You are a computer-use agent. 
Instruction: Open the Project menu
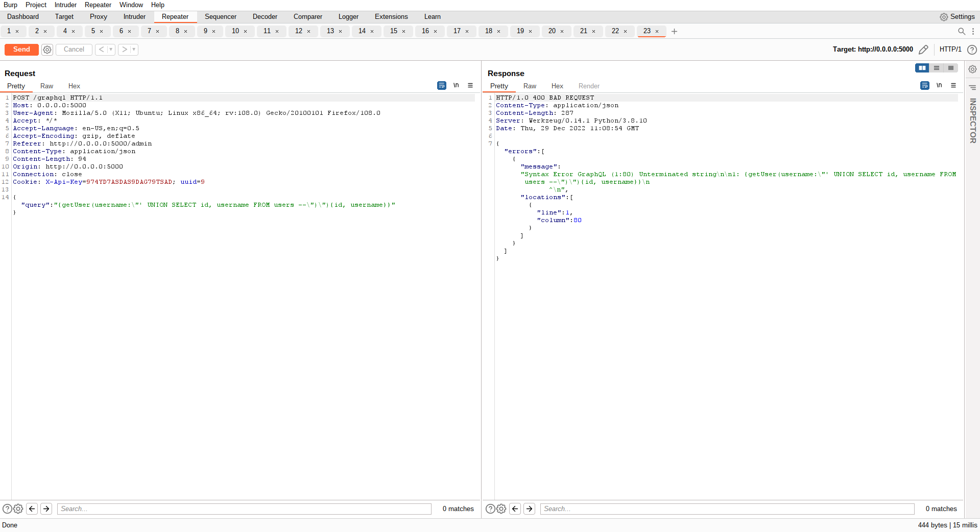36,5
